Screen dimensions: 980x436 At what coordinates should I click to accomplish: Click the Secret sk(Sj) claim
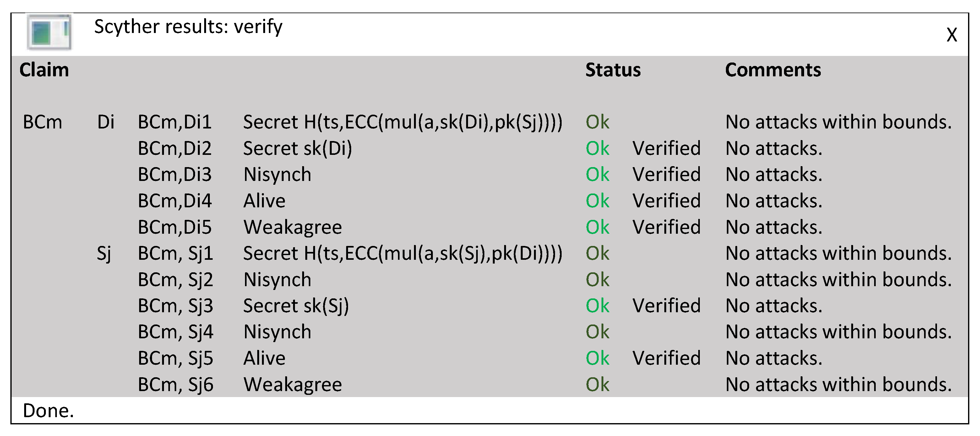coord(296,306)
